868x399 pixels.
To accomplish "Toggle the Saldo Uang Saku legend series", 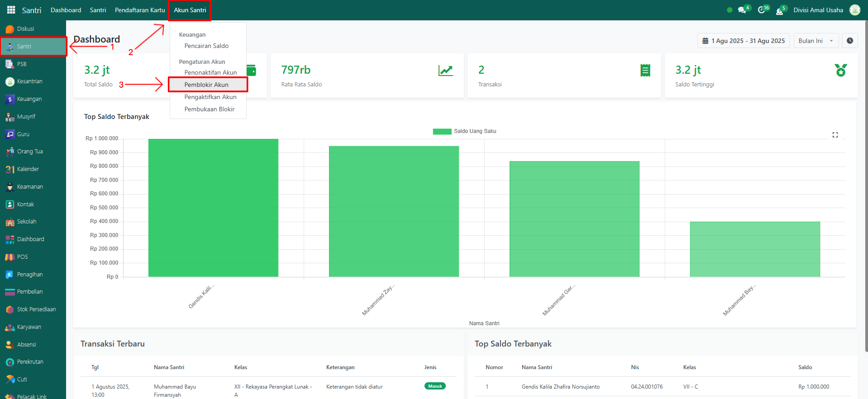I will 464,131.
